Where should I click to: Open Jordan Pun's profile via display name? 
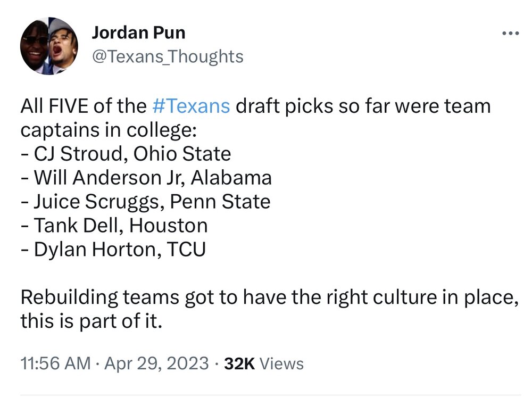[x=138, y=33]
